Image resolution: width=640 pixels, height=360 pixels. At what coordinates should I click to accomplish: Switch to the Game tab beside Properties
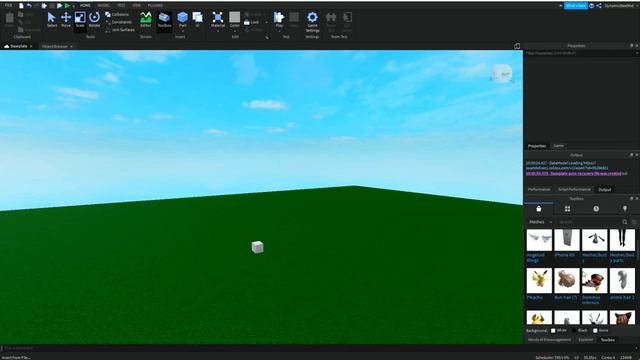click(558, 146)
